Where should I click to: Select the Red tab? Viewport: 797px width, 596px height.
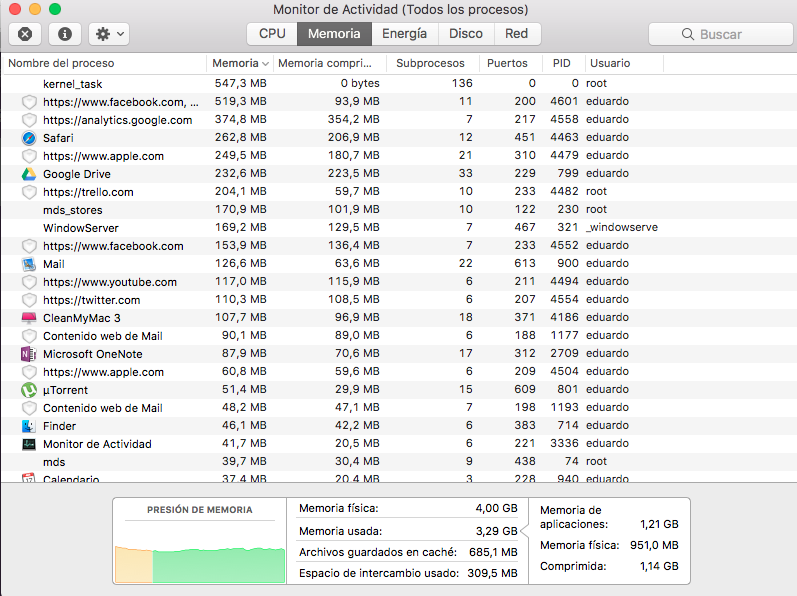(517, 34)
